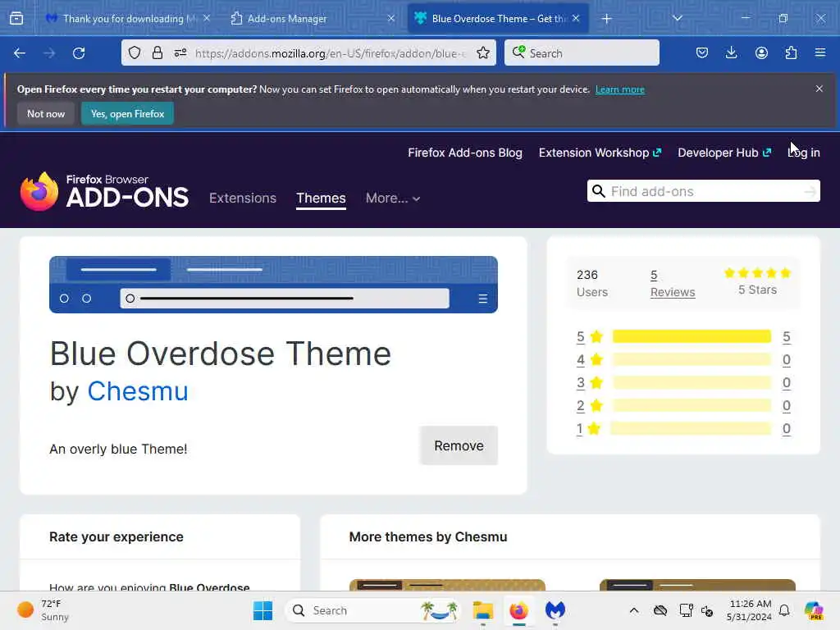Click the browser Back arrow
840x630 pixels.
point(20,53)
